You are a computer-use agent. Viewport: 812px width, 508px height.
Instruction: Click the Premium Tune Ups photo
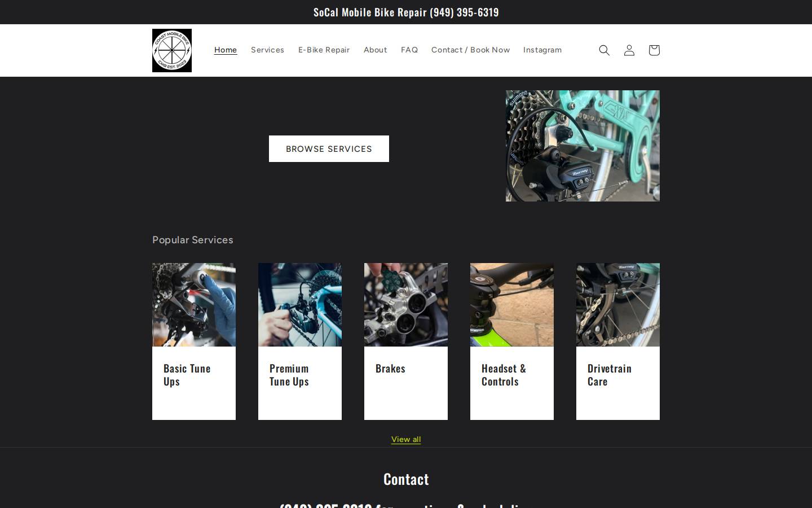pos(300,305)
